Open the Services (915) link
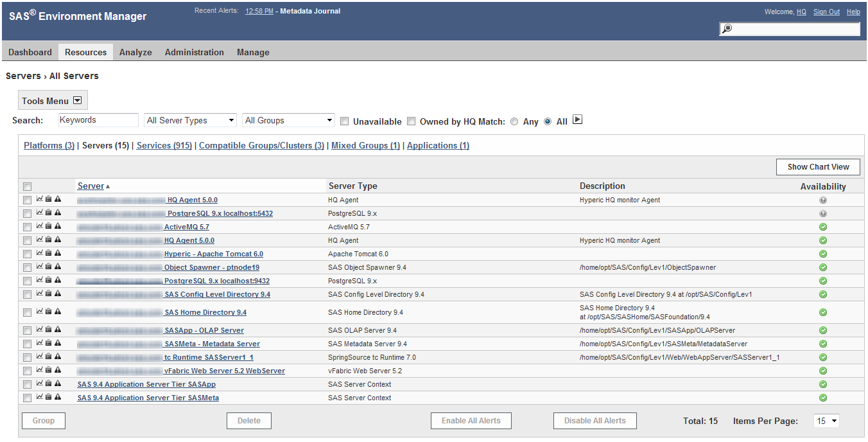 click(x=163, y=145)
